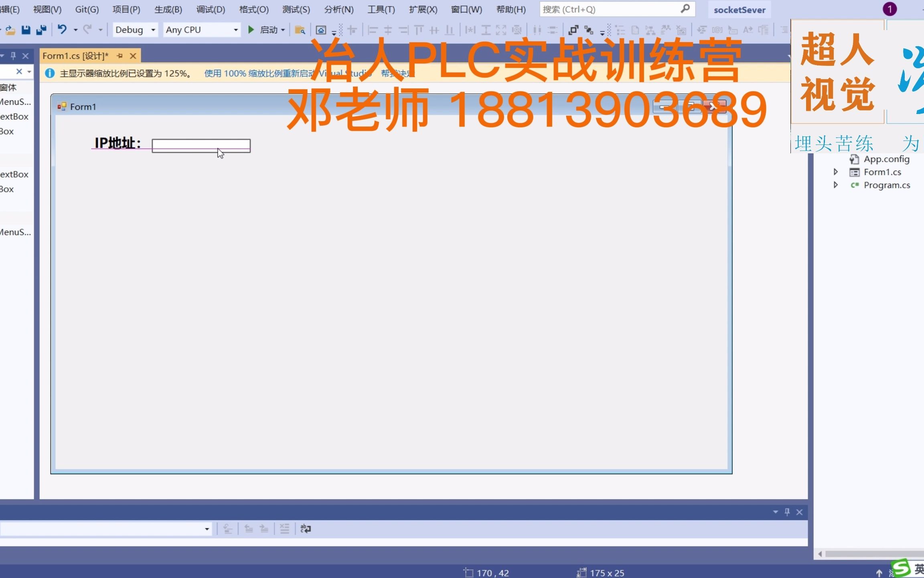Open the Any CPU platform dropdown
Viewport: 924px width, 578px height.
click(x=235, y=30)
